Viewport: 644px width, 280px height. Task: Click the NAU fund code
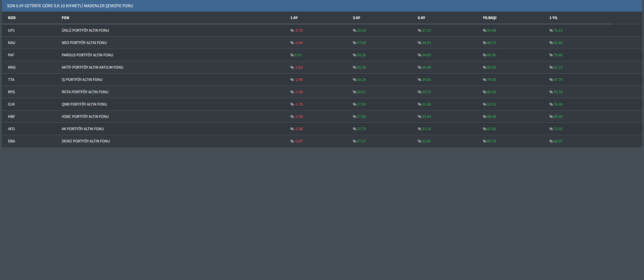tap(11, 43)
